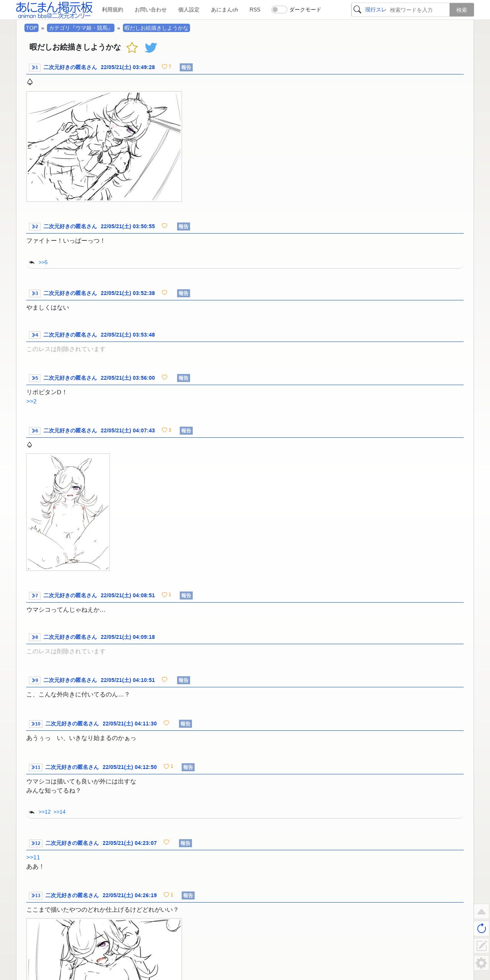Click the 検索 search button
490x980 pixels.
462,10
